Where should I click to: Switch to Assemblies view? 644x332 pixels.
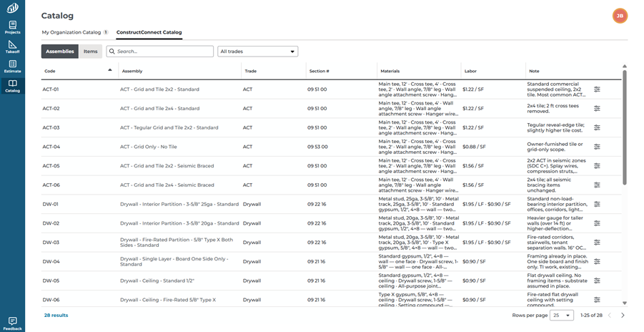pos(60,52)
